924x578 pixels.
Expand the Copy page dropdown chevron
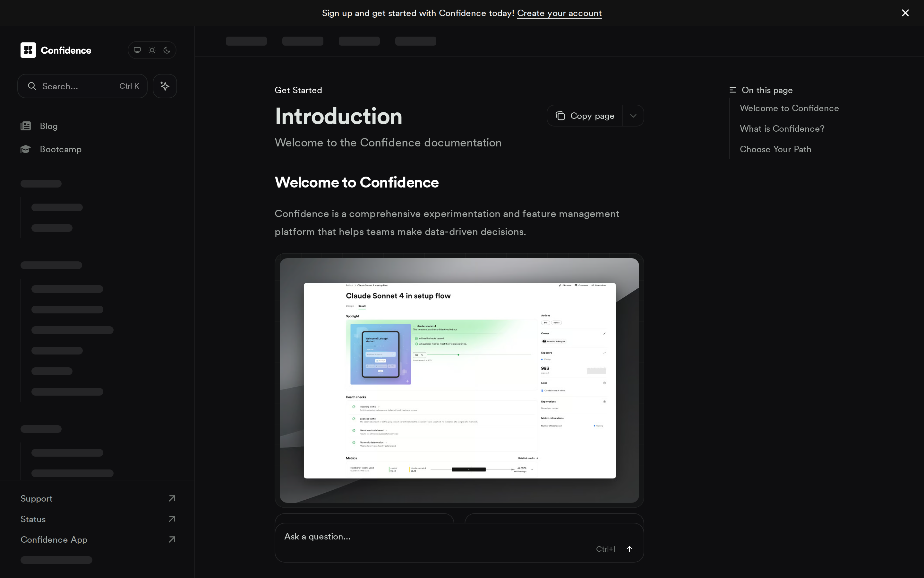pyautogui.click(x=633, y=116)
